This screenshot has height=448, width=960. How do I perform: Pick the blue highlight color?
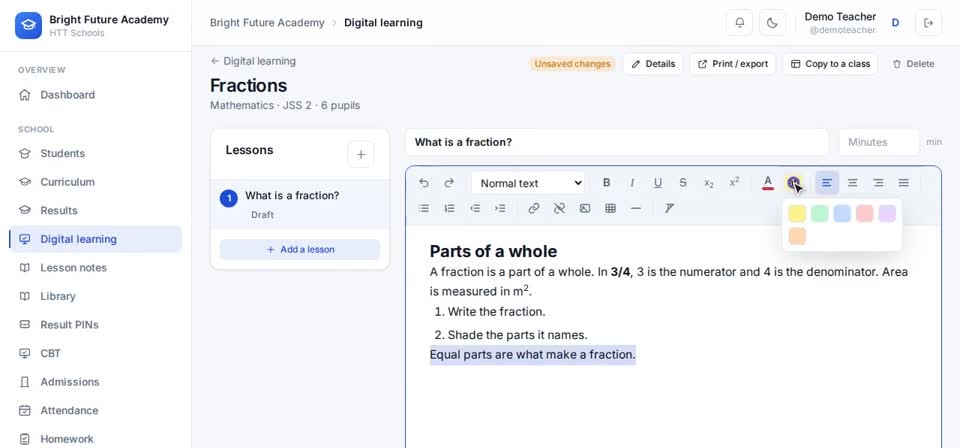click(x=842, y=214)
